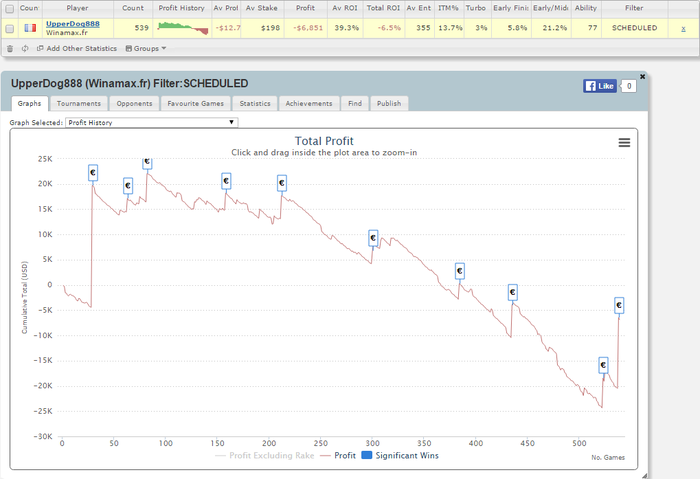
Task: Click the Facebook Like button
Action: tap(600, 86)
